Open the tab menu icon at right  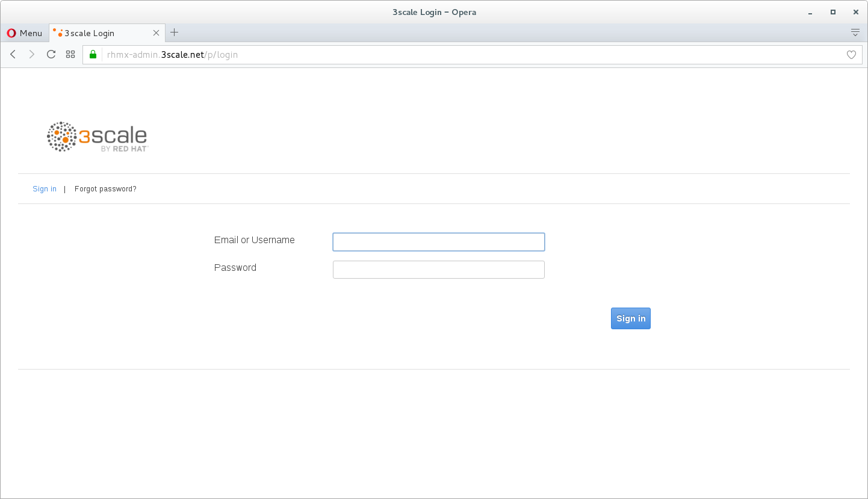coord(855,33)
